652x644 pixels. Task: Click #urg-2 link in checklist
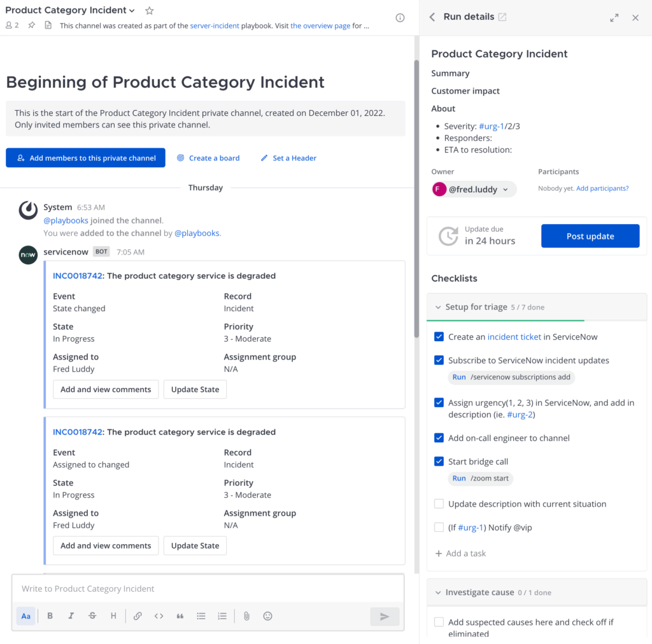click(x=520, y=415)
